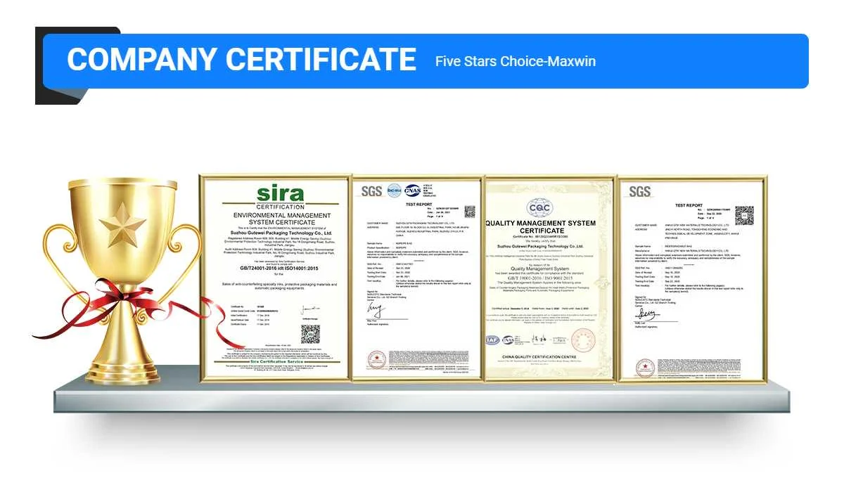Click the CNAS logo on SGS test report
Viewport: 844px width, 504px height.
point(412,190)
